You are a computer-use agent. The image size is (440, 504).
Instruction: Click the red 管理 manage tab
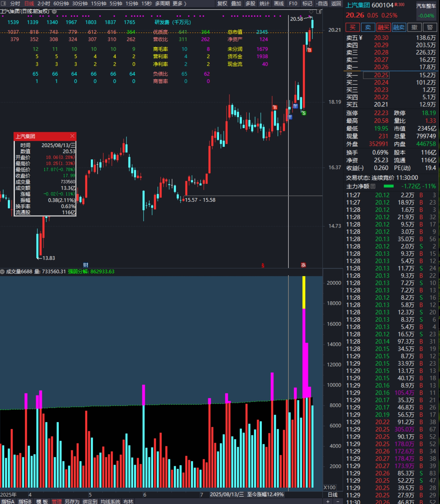57,502
